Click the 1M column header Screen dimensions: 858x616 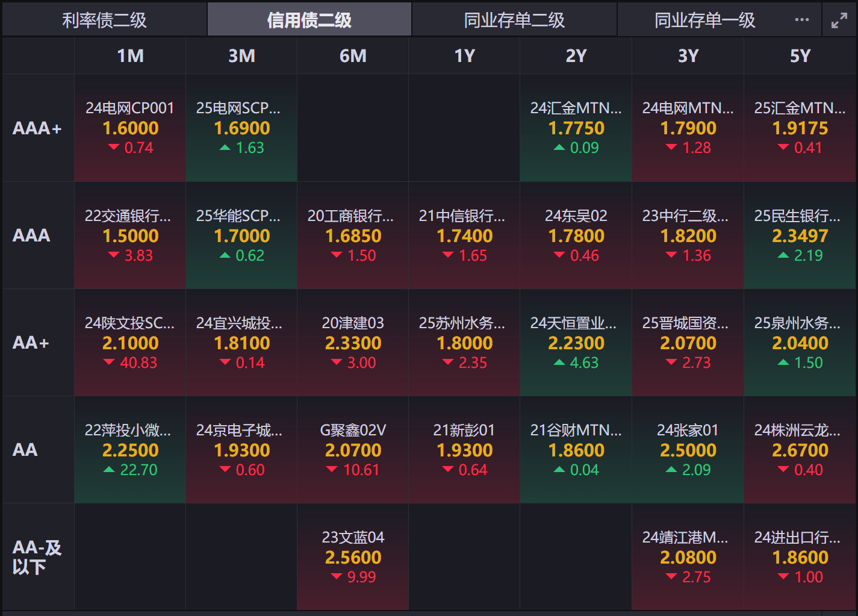point(130,56)
